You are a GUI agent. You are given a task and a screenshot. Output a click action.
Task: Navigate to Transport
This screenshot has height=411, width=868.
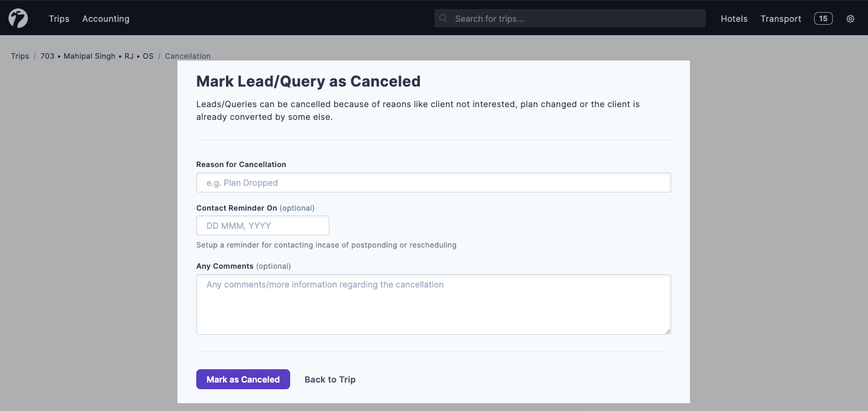pyautogui.click(x=780, y=18)
